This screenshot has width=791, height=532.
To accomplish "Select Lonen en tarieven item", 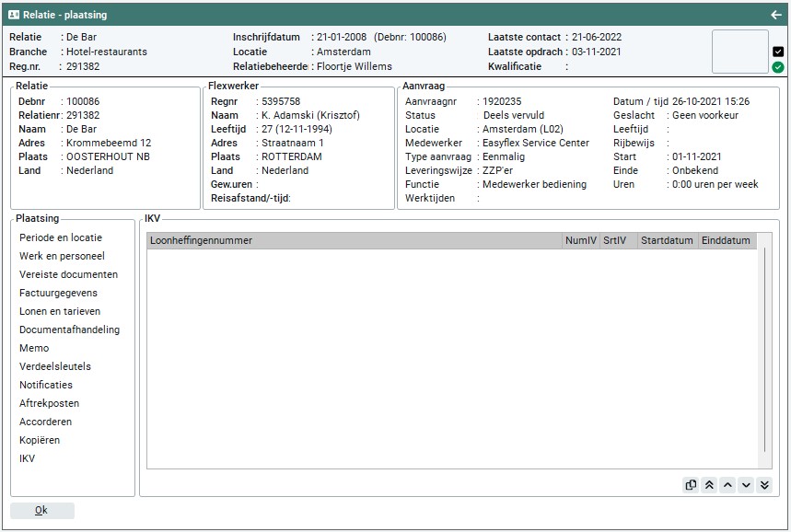I will 59,311.
